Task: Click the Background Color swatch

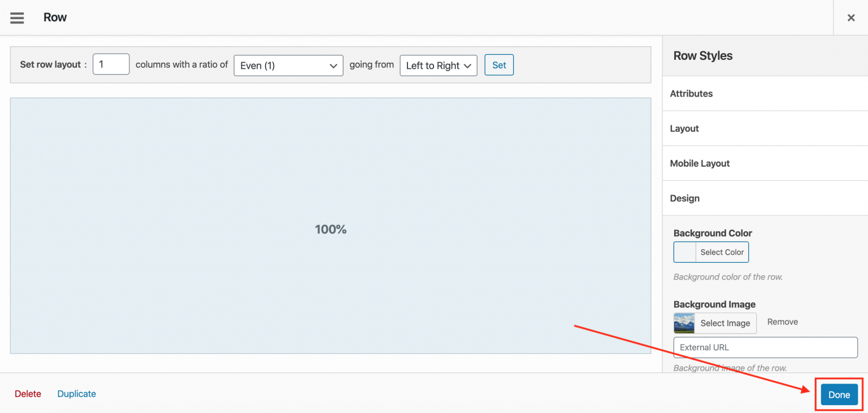Action: (685, 252)
